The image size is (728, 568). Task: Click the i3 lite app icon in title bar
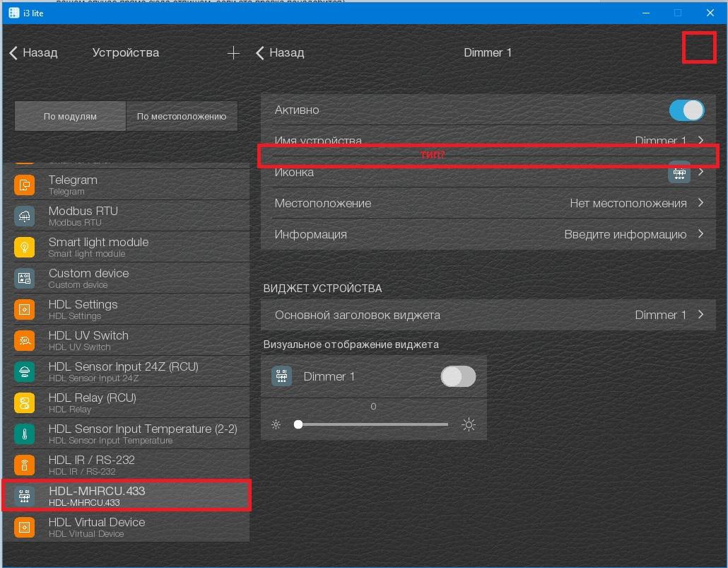[14, 13]
